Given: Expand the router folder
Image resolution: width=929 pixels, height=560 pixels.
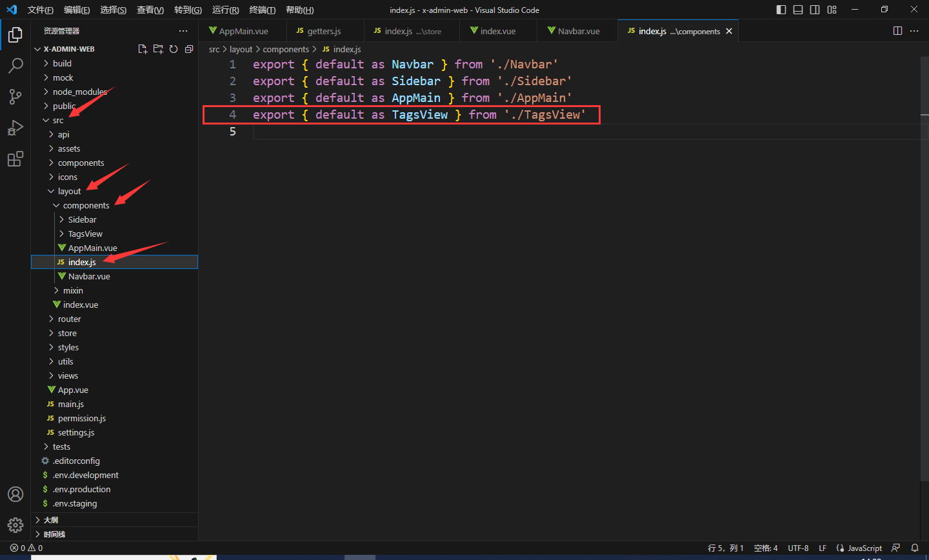Looking at the screenshot, I should (x=115, y=319).
